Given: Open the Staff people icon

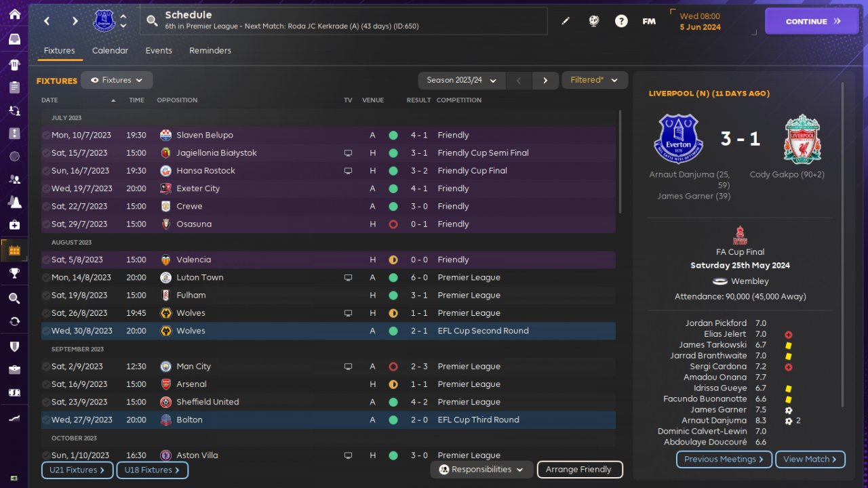Looking at the screenshot, I should 14,180.
